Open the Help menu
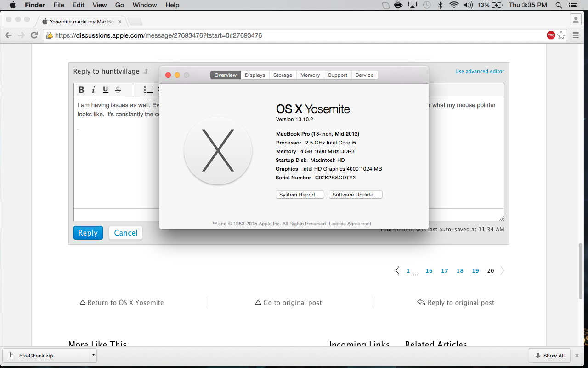The width and height of the screenshot is (588, 368). (x=172, y=5)
